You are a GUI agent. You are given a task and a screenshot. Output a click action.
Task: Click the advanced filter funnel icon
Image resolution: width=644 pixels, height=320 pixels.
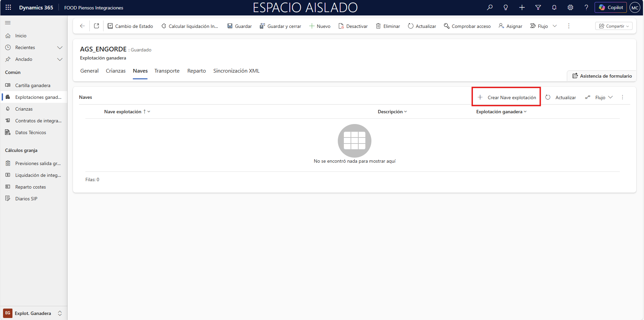538,7
